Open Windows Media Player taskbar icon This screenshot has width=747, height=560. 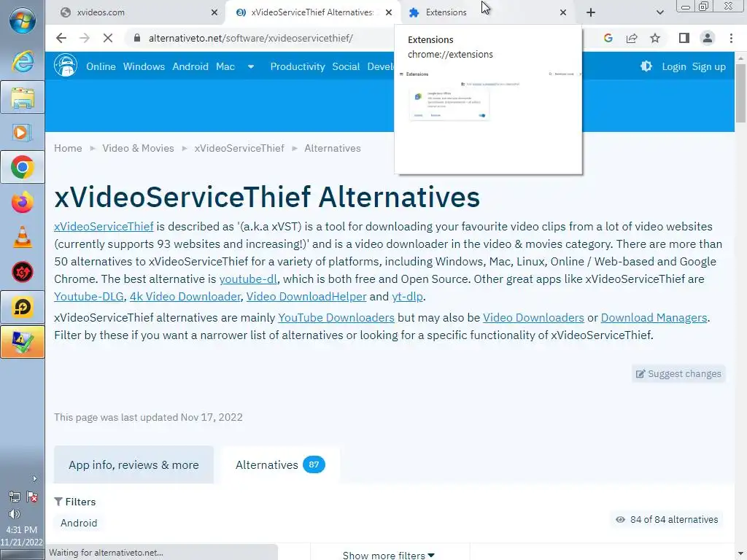click(x=23, y=133)
